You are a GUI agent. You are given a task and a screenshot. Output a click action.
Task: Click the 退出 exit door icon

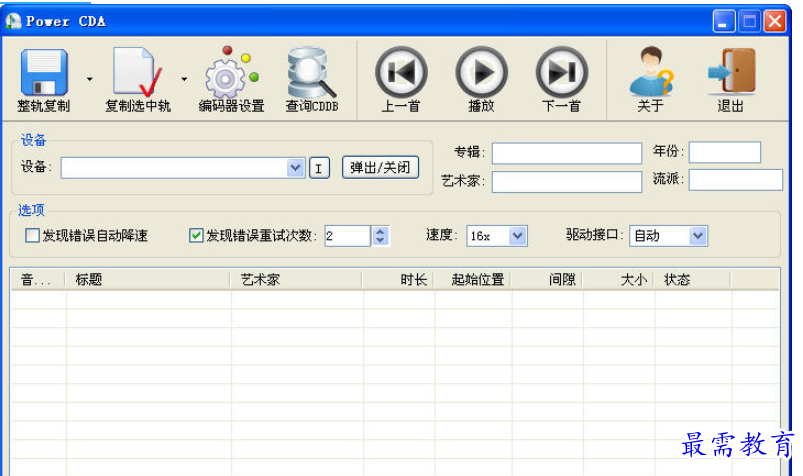pyautogui.click(x=731, y=72)
